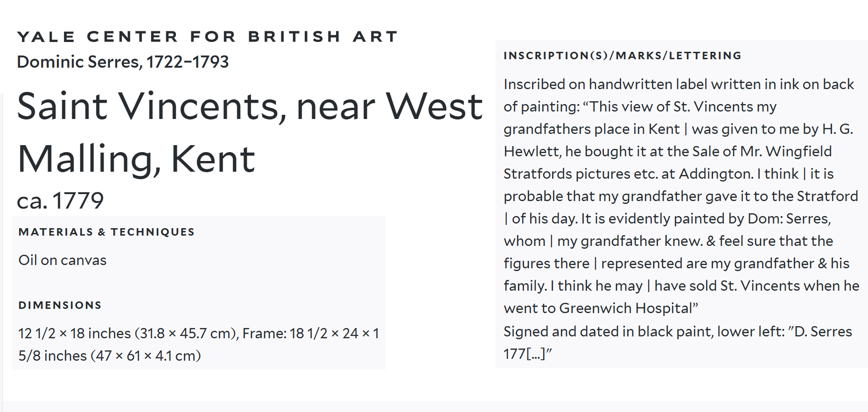Image resolution: width=868 pixels, height=412 pixels.
Task: Click the word "Addington" in the inscription
Action: tap(714, 174)
